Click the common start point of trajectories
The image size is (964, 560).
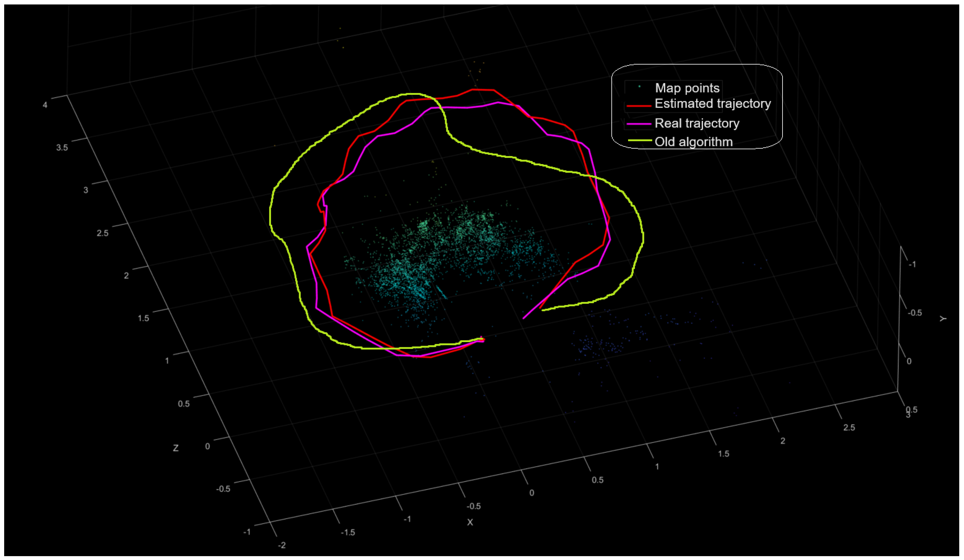(482, 339)
